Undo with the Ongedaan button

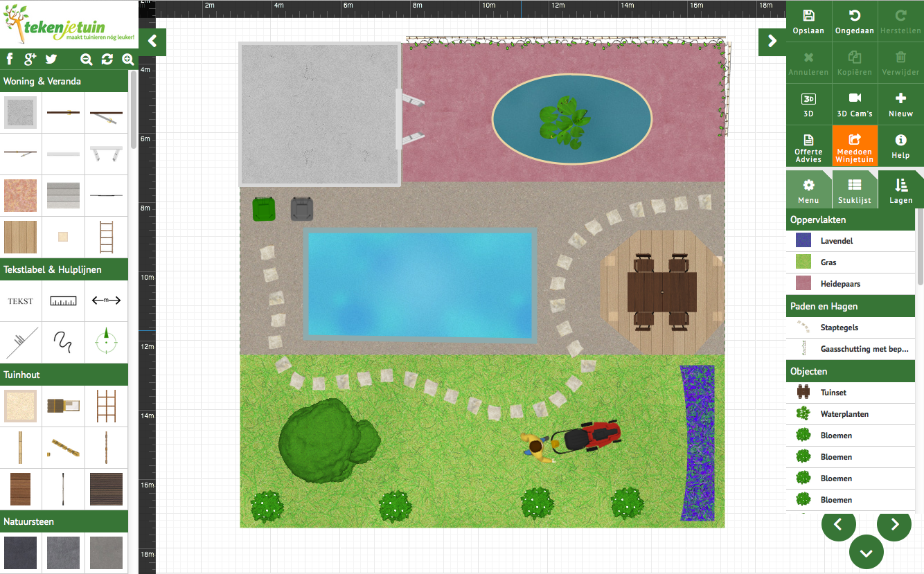(854, 21)
